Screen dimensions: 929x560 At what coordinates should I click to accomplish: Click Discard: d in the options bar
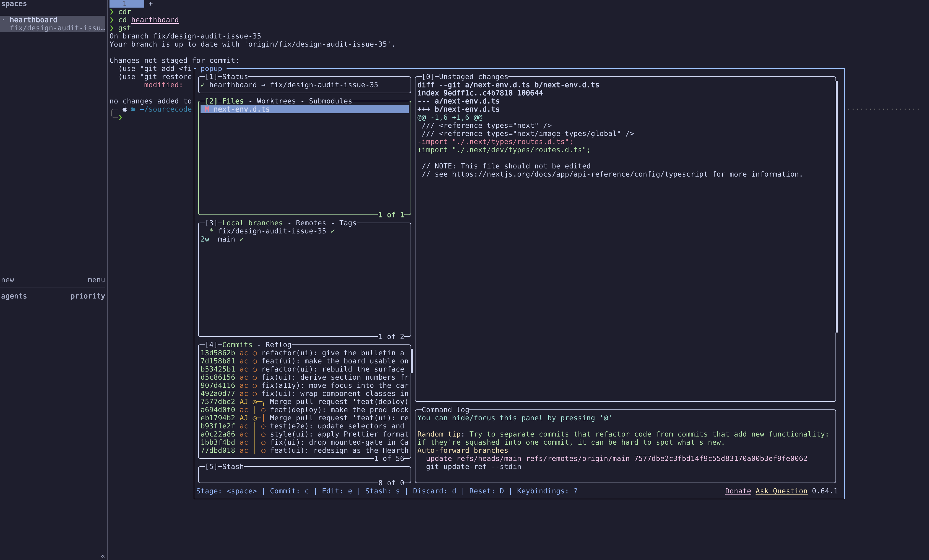point(434,491)
